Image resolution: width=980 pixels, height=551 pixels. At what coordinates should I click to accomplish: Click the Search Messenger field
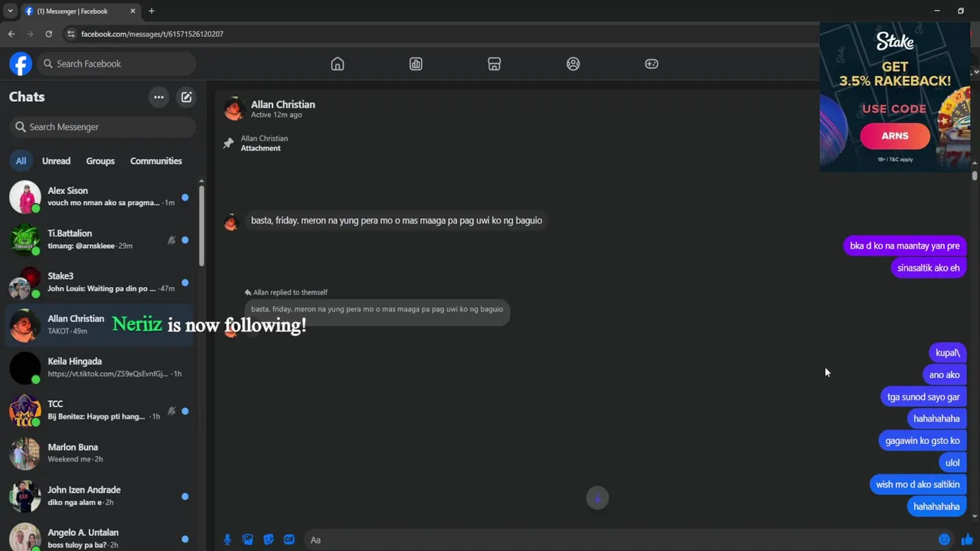point(103,127)
